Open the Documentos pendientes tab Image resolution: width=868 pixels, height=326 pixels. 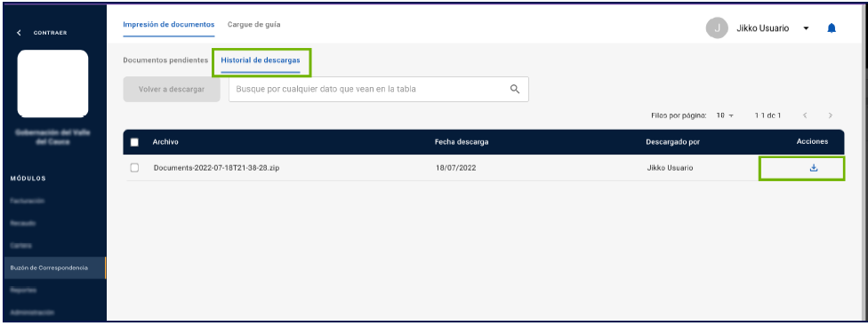(165, 60)
